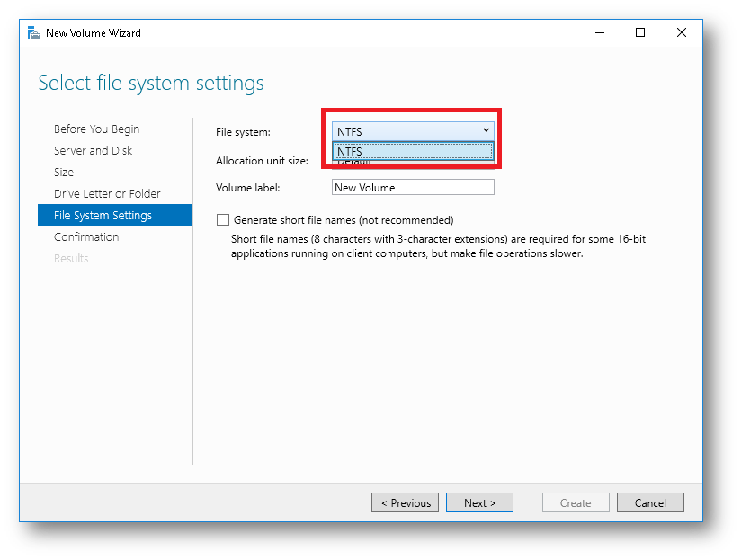Open the Server and Disk step
Screen dimensions: 741x560
(93, 150)
